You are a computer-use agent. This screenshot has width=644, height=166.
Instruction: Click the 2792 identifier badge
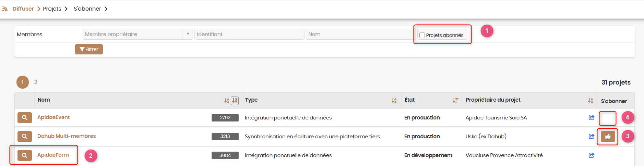pyautogui.click(x=225, y=117)
